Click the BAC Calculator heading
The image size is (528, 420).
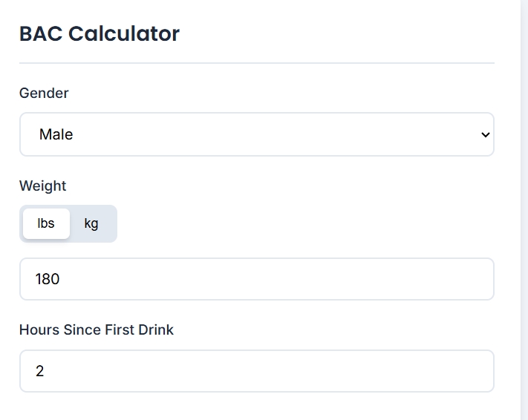[x=100, y=33]
